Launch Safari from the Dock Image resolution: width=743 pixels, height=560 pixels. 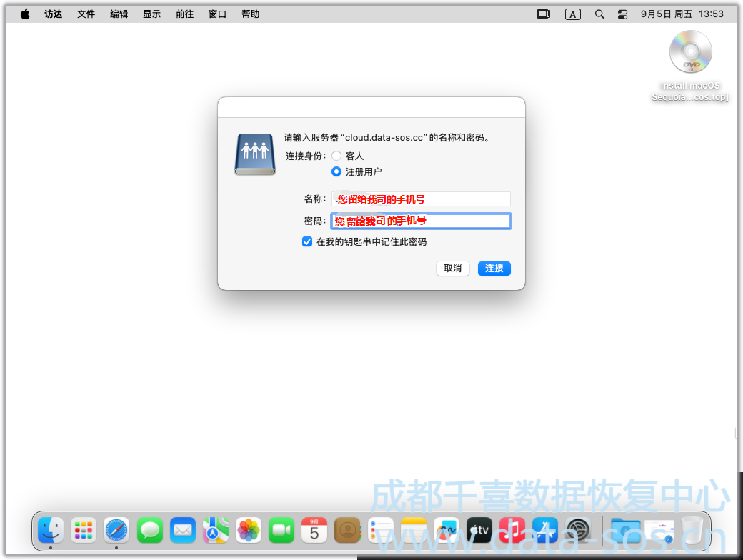[x=116, y=530]
